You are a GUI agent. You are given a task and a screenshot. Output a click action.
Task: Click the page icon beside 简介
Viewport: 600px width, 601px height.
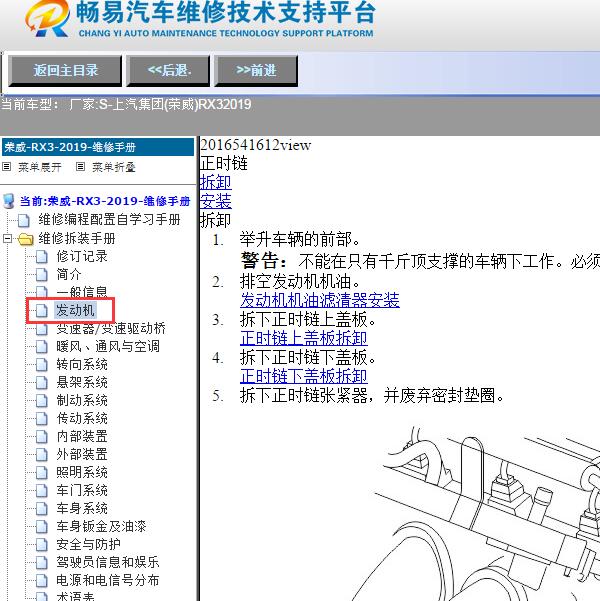(42, 274)
